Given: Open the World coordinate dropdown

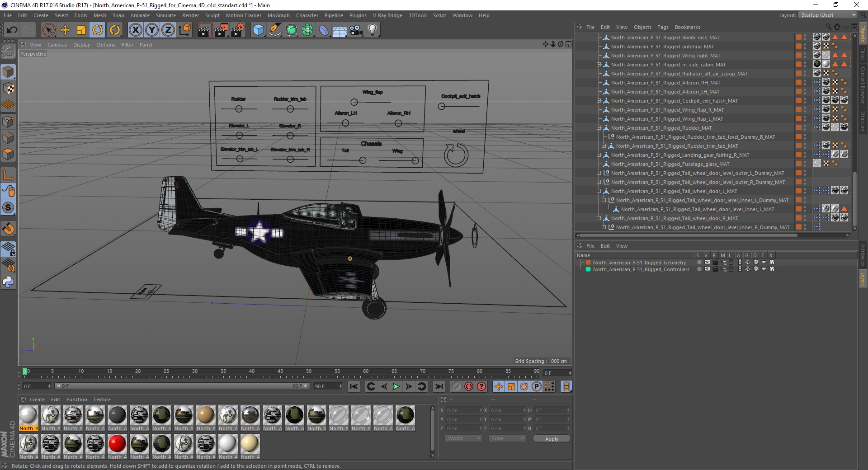Looking at the screenshot, I should 463,438.
